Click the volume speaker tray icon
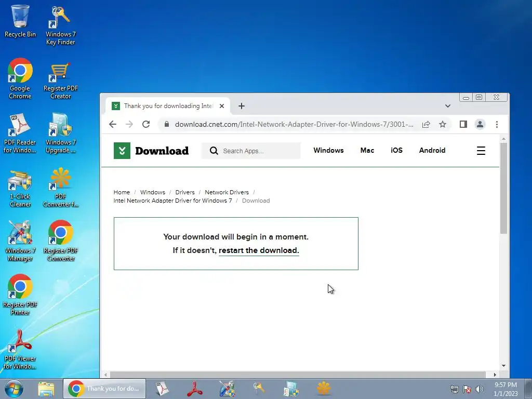This screenshot has width=532, height=399. click(x=479, y=389)
